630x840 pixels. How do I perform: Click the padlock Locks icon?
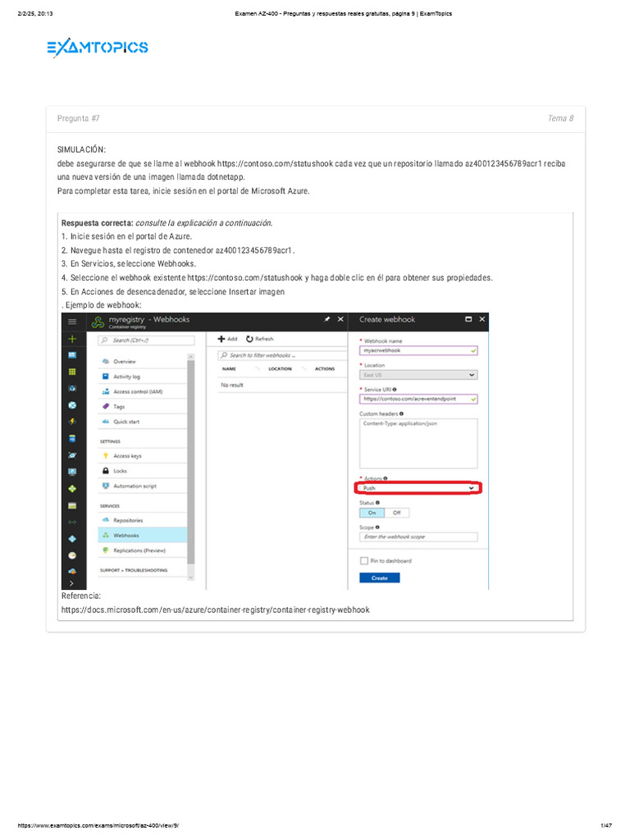coord(106,471)
